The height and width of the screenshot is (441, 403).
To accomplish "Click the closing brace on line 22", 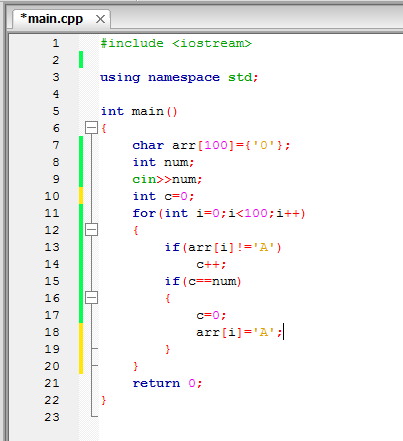I will 104,400.
